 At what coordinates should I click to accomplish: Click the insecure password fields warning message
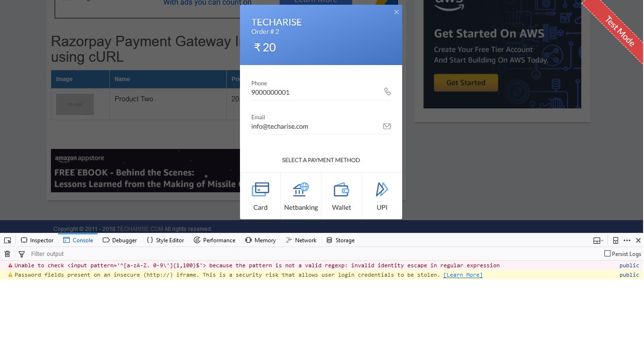(227, 275)
